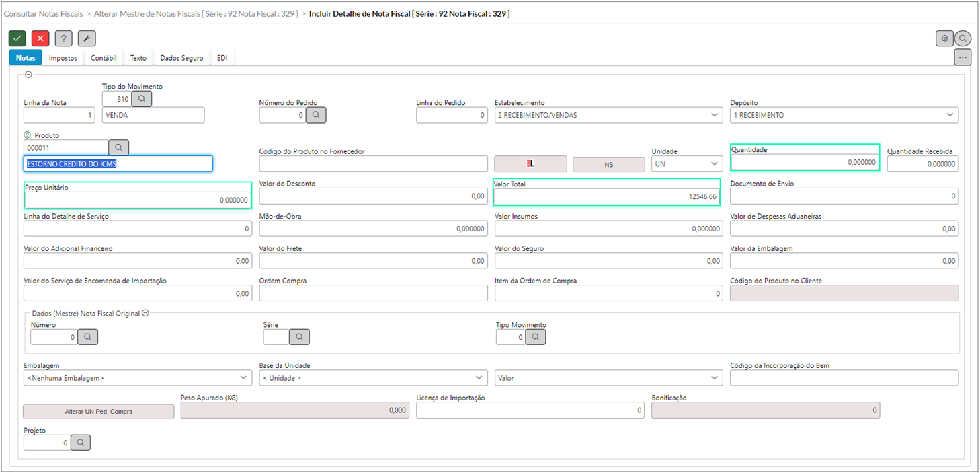This screenshot has height=473, width=980.
Task: Click the Projeto search lookup icon
Action: click(x=80, y=442)
